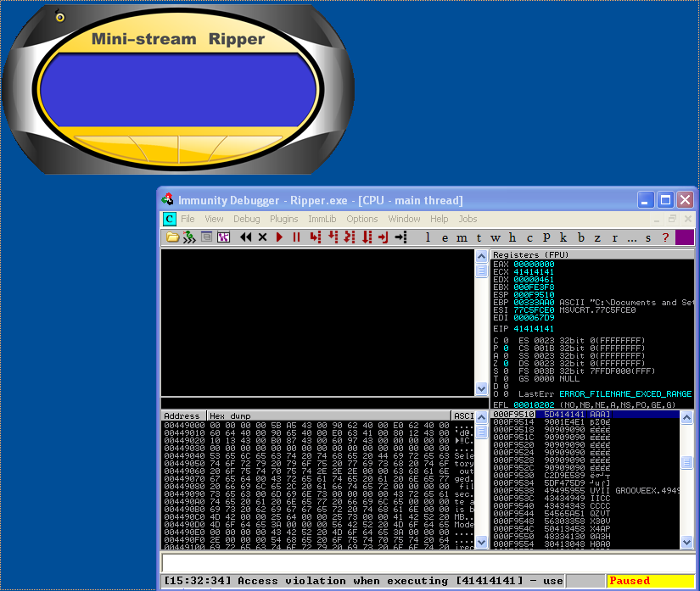
Task: Click the PyCommands list toolbar icon
Action: (x=206, y=237)
